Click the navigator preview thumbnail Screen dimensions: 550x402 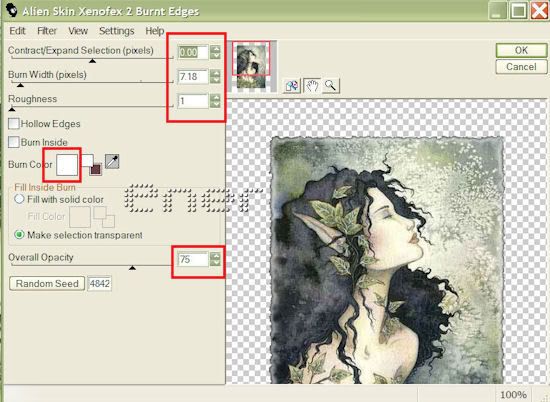(251, 66)
